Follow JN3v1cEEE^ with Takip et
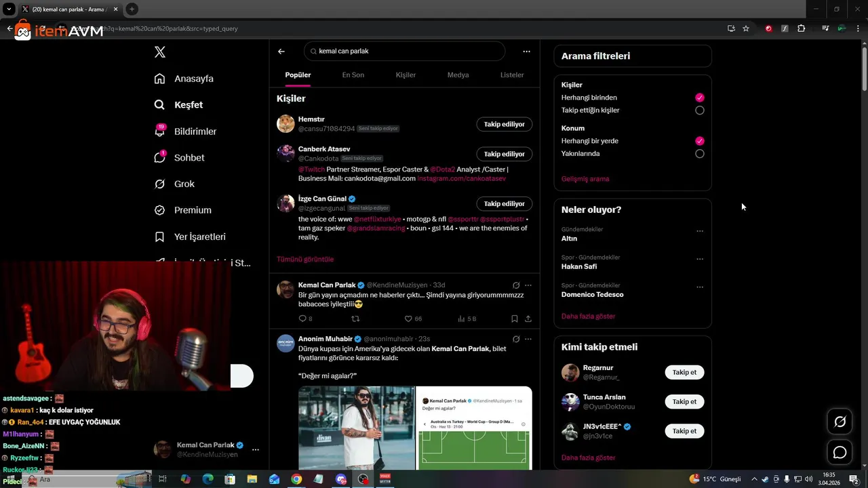868x488 pixels. tap(684, 431)
